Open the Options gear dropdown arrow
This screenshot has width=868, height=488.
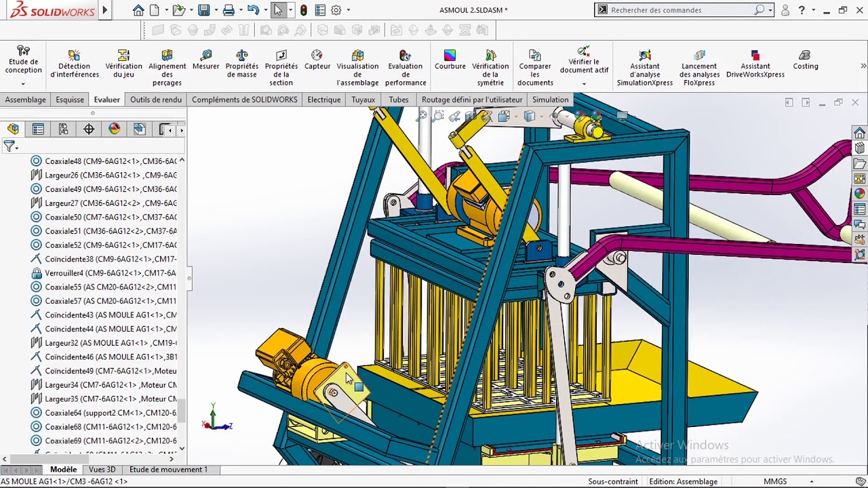click(x=349, y=10)
